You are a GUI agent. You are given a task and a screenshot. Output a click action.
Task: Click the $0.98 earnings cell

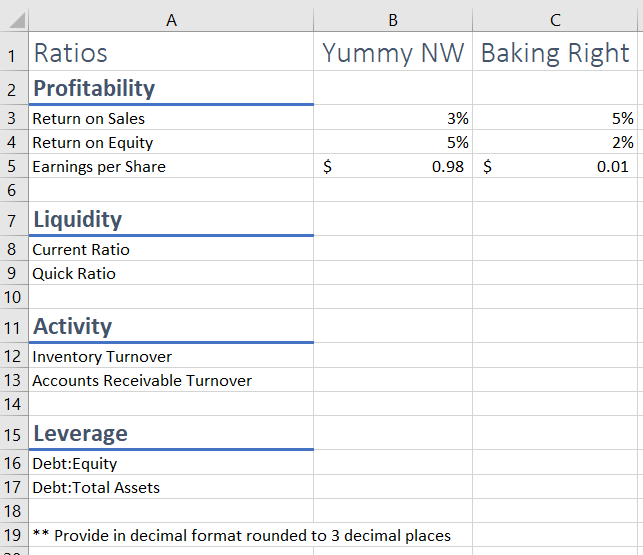[x=393, y=166]
